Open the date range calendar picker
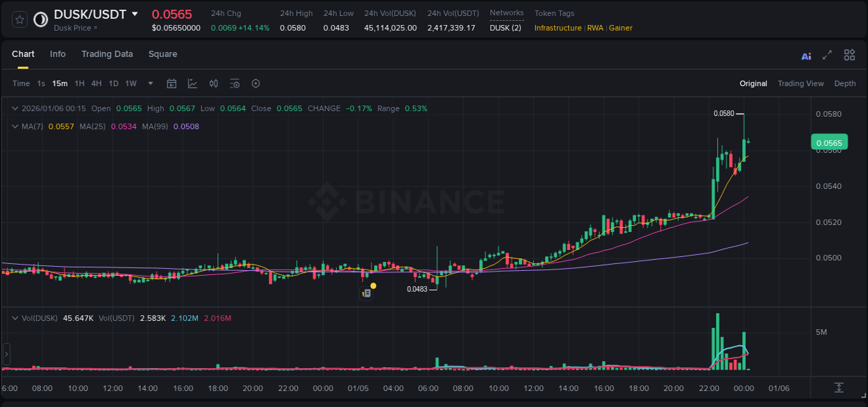This screenshot has width=868, height=407. (172, 83)
